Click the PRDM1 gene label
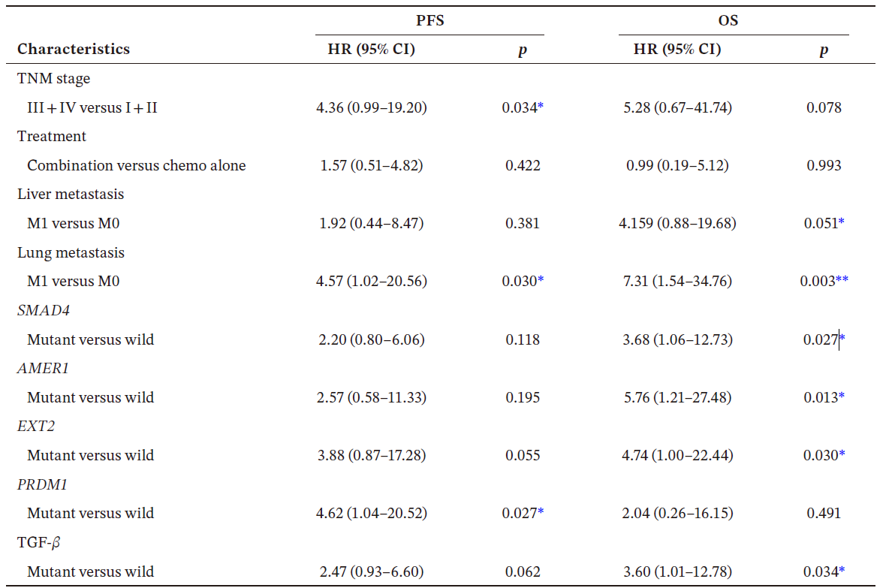892x588 pixels. click(x=43, y=484)
